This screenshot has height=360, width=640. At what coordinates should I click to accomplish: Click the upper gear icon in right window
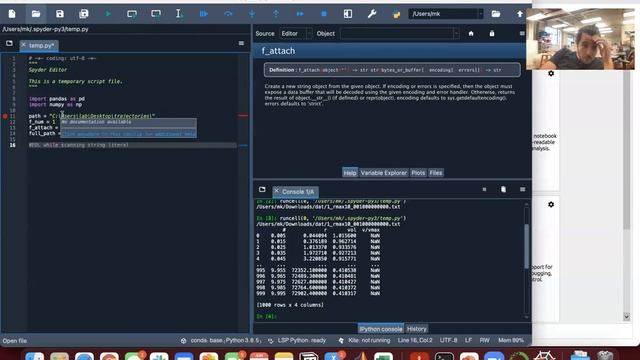click(551, 73)
